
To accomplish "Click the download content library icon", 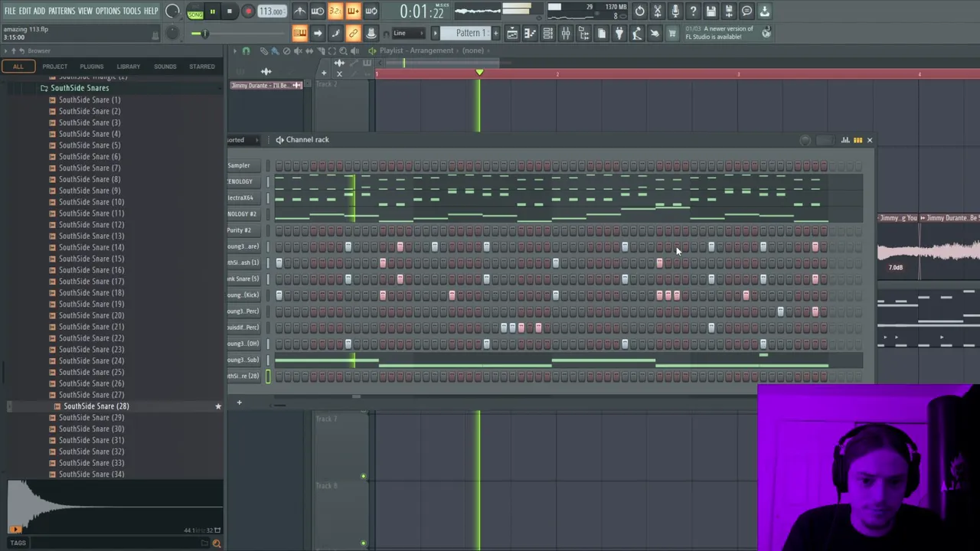I will tap(765, 11).
